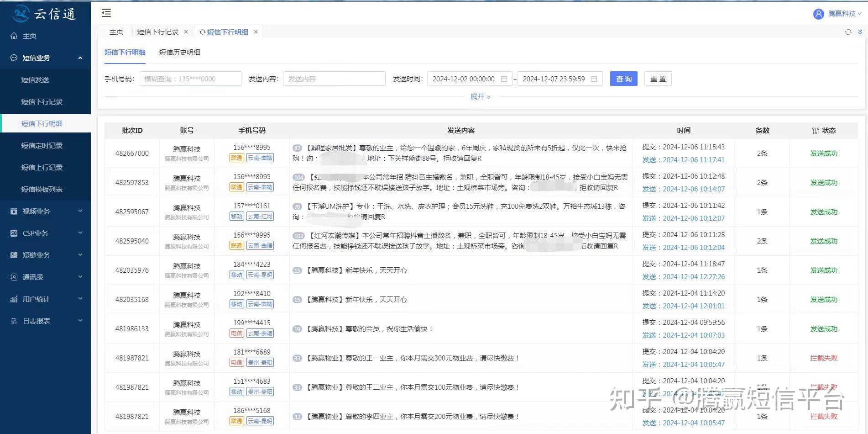Close the 短信下行明细 tab

(256, 32)
